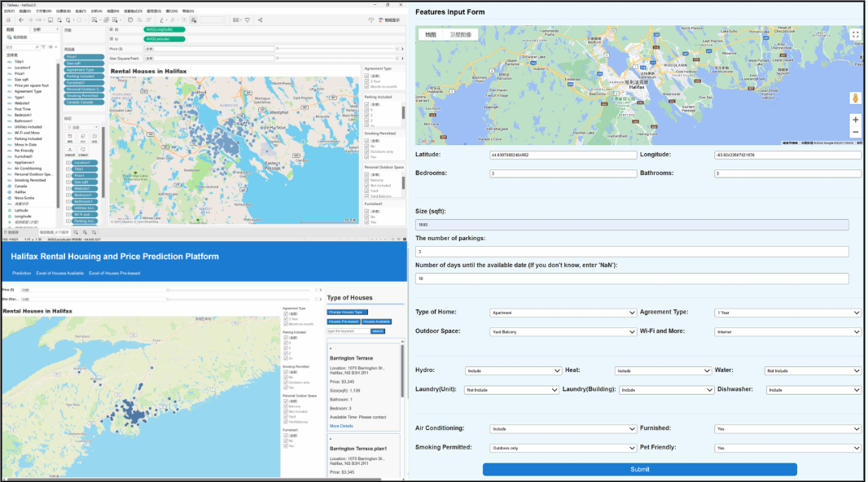Click the new worksheet icon in Tableau's bottom bar
Image resolution: width=868 pixels, height=482 pixels.
[77, 232]
